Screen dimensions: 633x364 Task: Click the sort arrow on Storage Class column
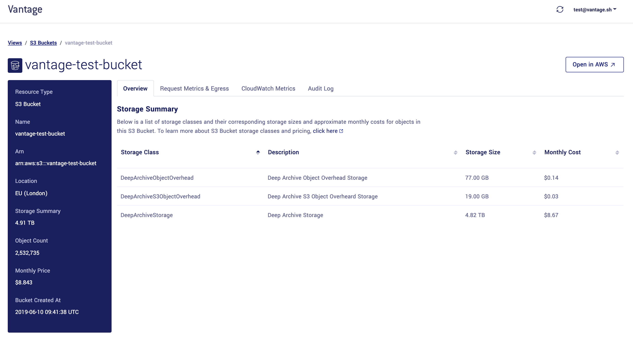tap(258, 152)
